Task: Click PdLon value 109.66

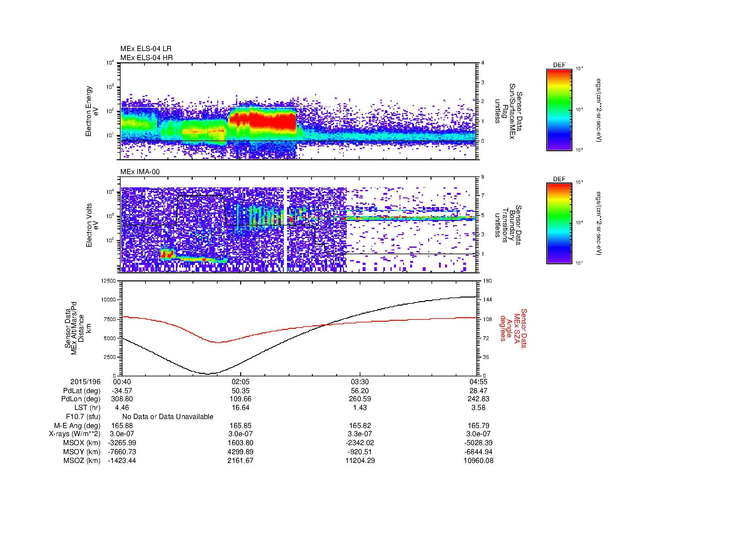Action: pos(241,399)
